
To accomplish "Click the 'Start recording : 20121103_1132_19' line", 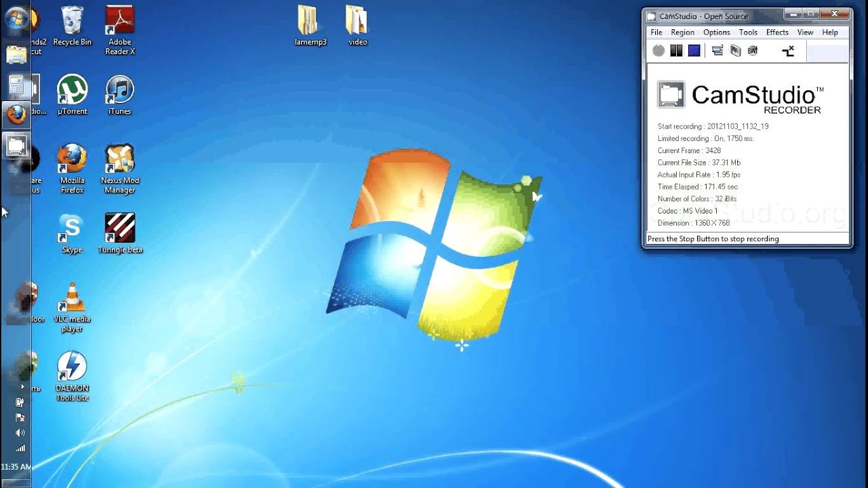I will [713, 127].
